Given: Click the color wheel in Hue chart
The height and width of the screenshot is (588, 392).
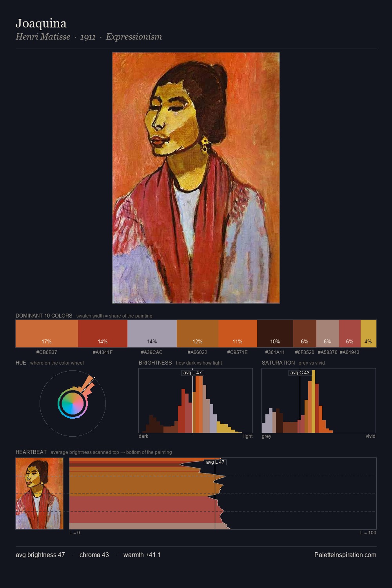Looking at the screenshot, I should [73, 404].
